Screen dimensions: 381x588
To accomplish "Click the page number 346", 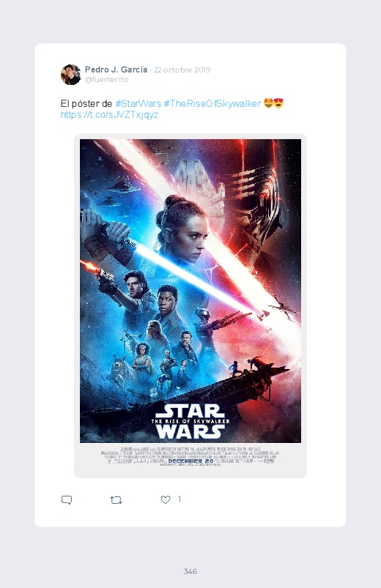I will (x=190, y=571).
